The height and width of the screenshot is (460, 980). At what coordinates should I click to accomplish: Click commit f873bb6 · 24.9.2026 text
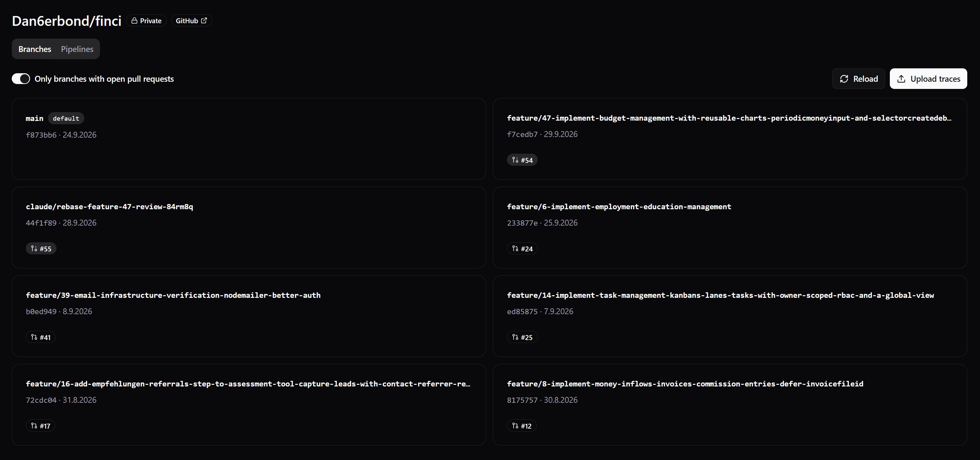[x=61, y=135]
